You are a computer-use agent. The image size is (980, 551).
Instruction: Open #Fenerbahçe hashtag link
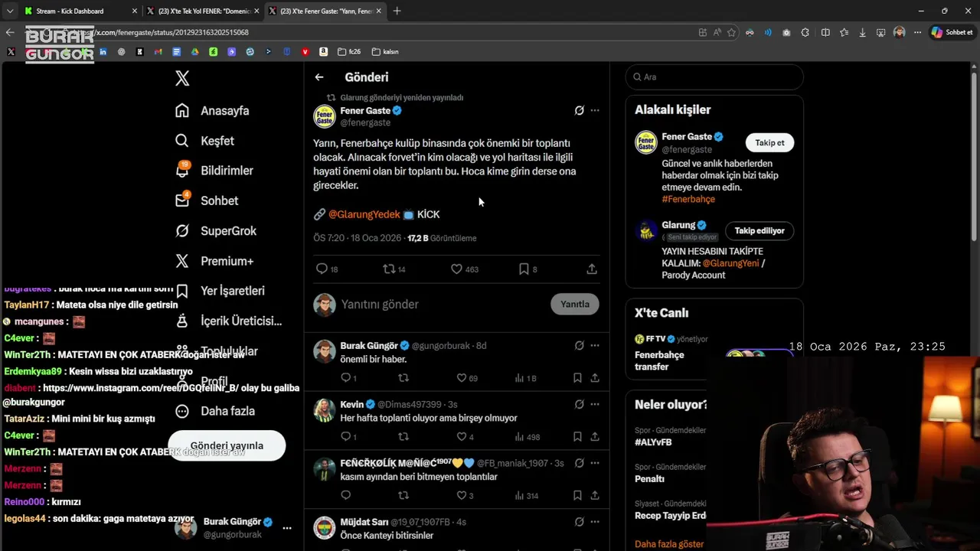point(688,199)
